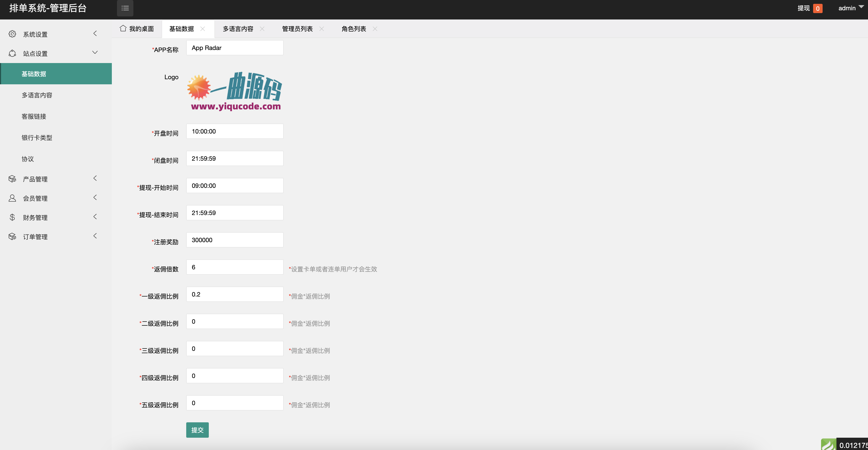This screenshot has width=868, height=450.
Task: Focus the 闭盘时间 input field
Action: (x=235, y=158)
